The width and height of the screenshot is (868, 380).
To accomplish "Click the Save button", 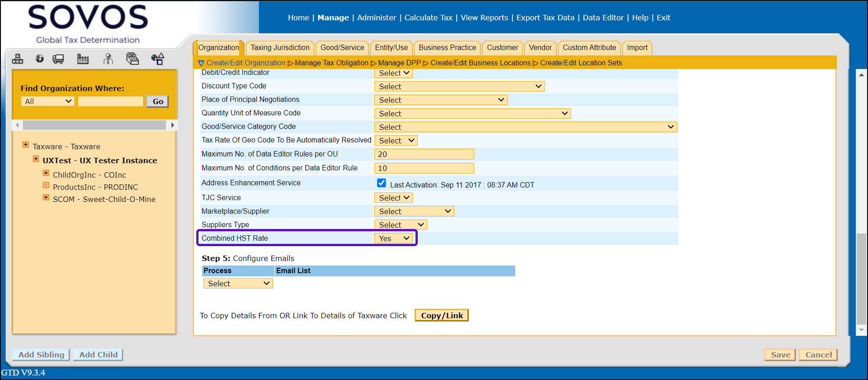I will (x=780, y=355).
